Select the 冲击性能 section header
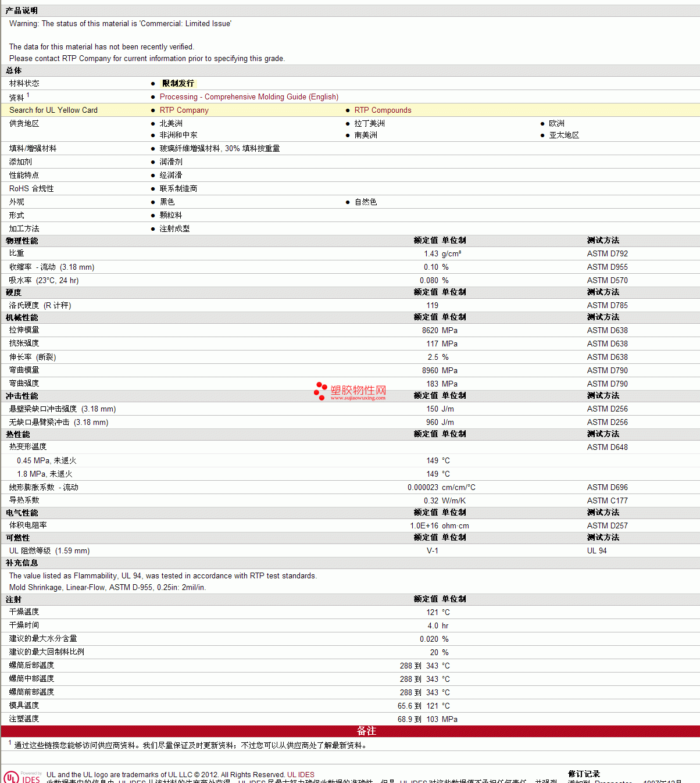700x783 pixels. coord(22,396)
